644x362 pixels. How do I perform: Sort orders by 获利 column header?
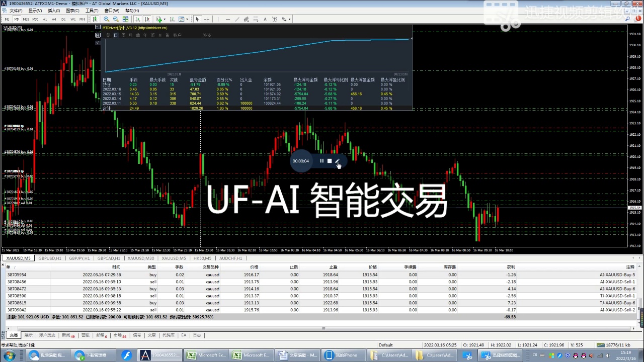coord(511,267)
